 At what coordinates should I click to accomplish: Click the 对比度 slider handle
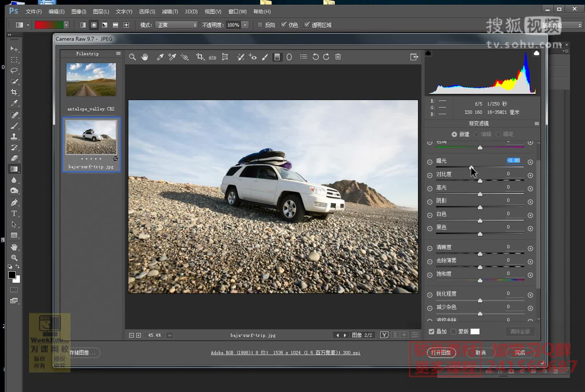click(480, 181)
